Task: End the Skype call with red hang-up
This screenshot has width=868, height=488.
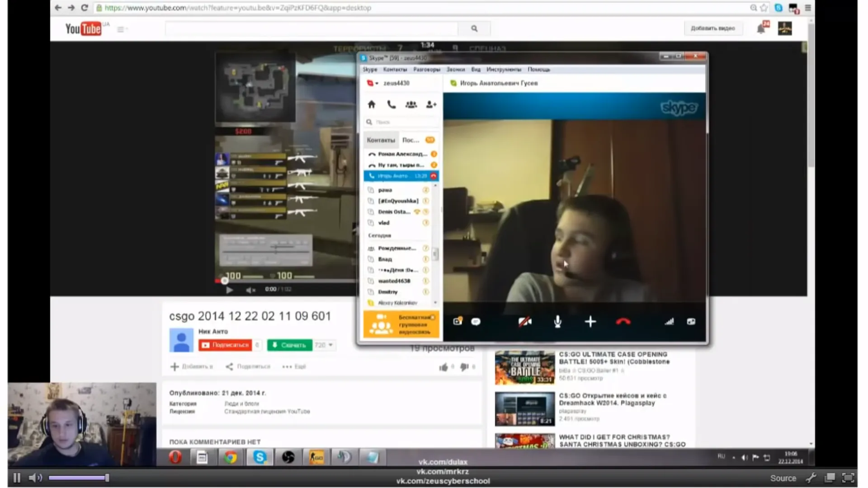Action: pyautogui.click(x=623, y=322)
